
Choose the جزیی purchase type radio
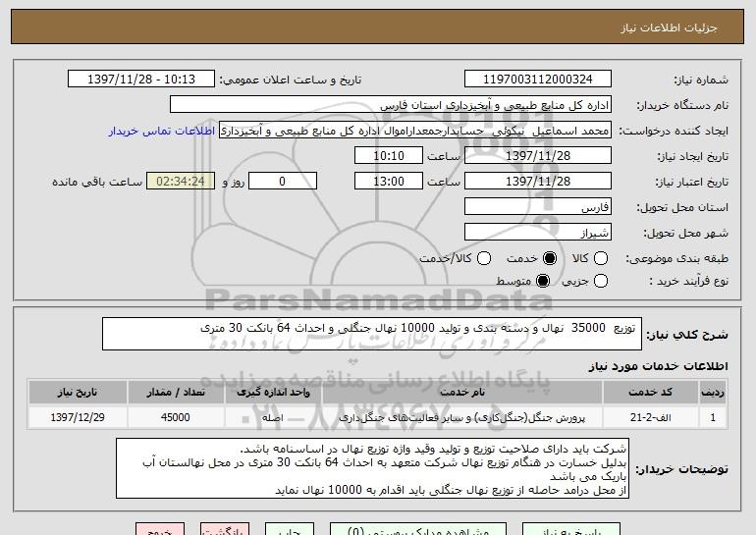600,281
